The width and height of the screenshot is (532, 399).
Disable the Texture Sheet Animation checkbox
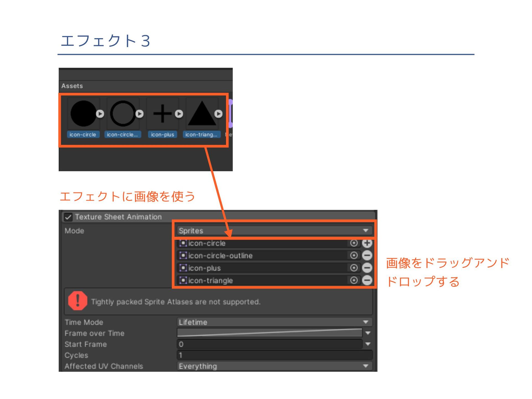[x=68, y=217]
